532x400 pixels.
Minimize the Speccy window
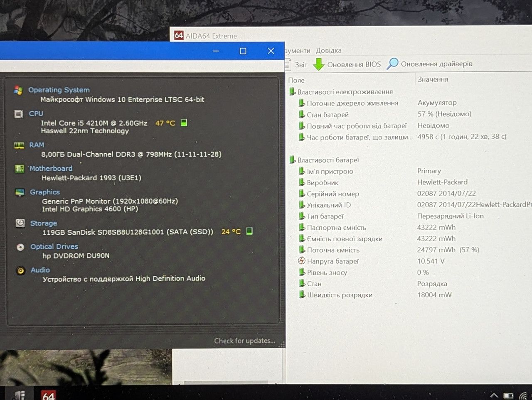pos(216,51)
